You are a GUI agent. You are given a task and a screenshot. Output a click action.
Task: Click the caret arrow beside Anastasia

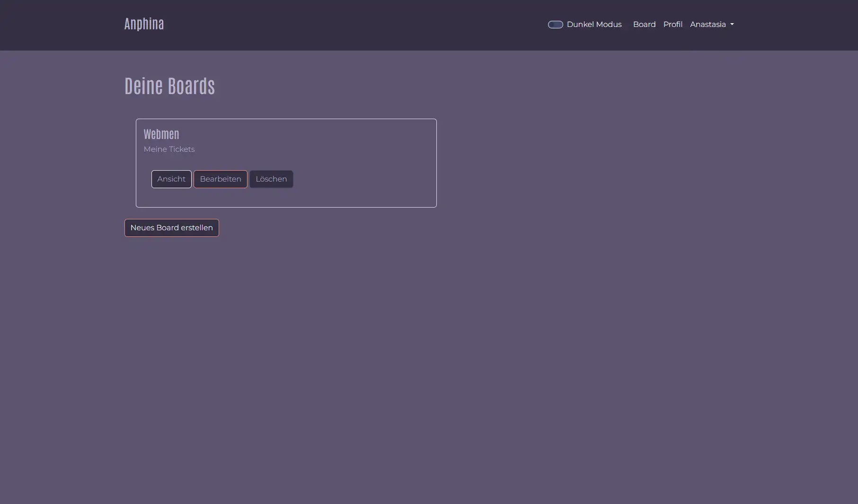tap(732, 25)
